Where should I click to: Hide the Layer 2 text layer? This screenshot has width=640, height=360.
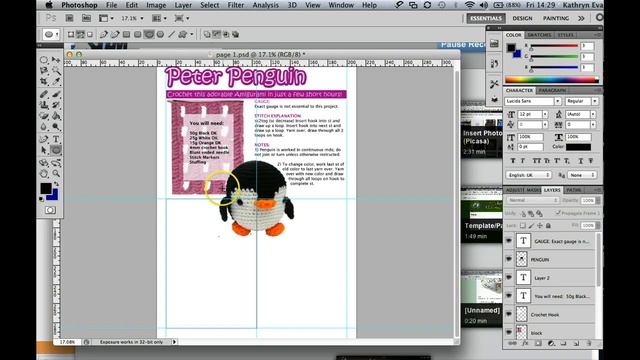(x=509, y=278)
